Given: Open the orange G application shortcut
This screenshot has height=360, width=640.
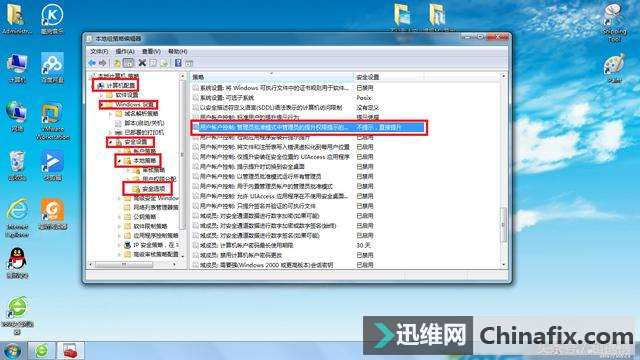Looking at the screenshot, I should (52, 215).
